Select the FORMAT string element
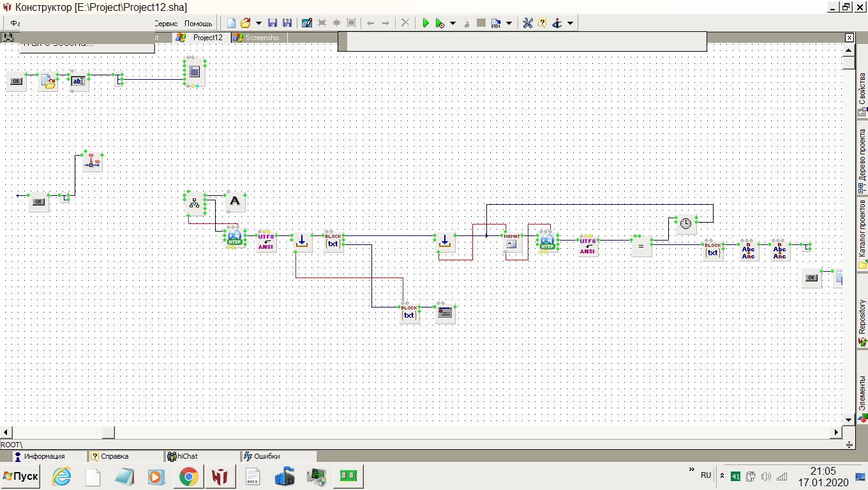 513,242
